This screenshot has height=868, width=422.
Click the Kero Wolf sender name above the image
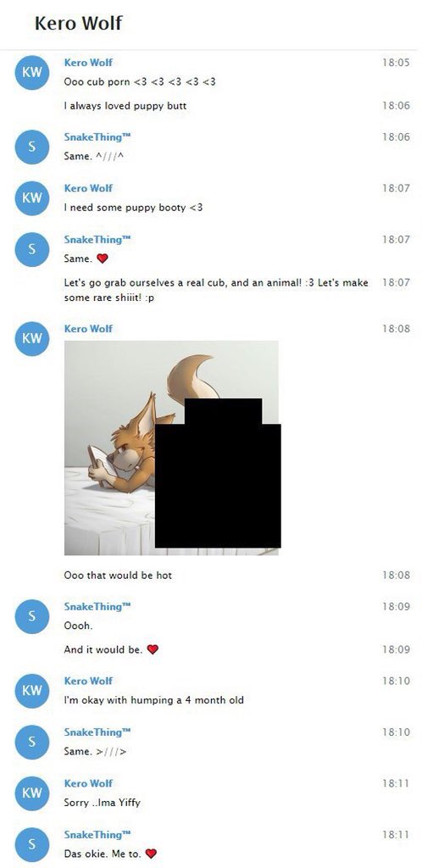pos(88,329)
